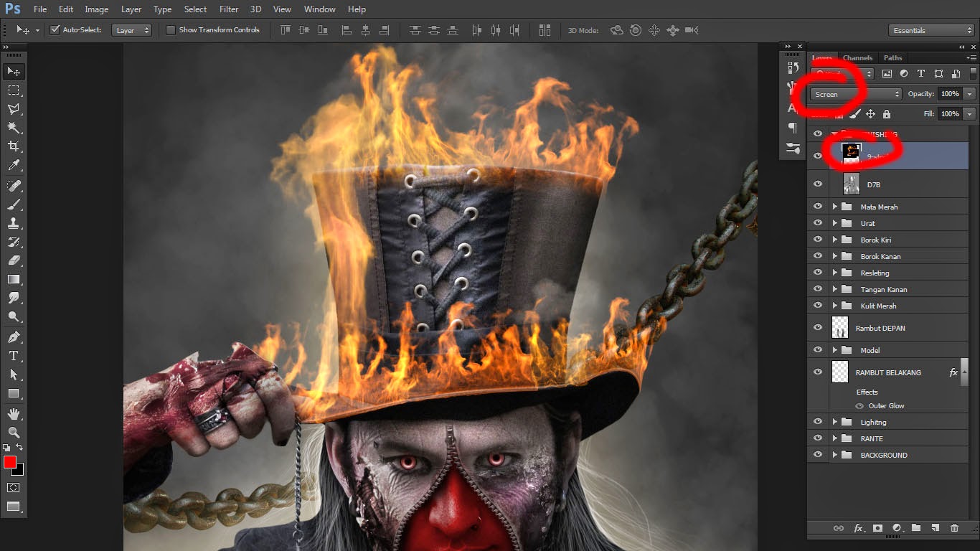Create new fill or adjustment layer
This screenshot has height=551, width=980.
897,528
